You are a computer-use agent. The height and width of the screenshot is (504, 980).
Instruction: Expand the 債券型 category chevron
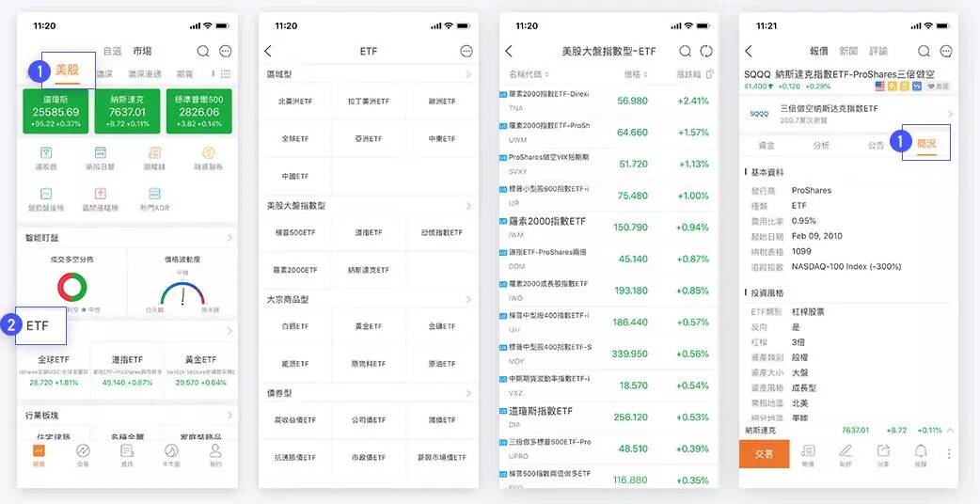468,393
